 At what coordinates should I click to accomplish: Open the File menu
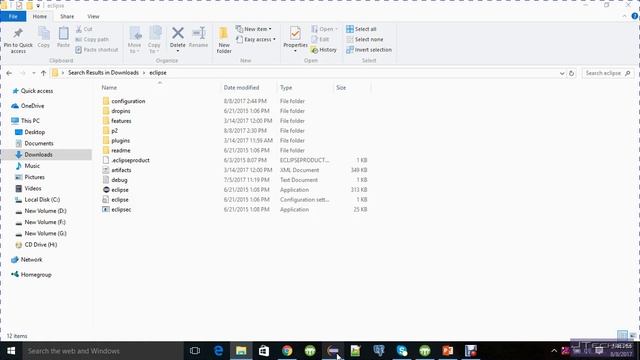[x=13, y=16]
